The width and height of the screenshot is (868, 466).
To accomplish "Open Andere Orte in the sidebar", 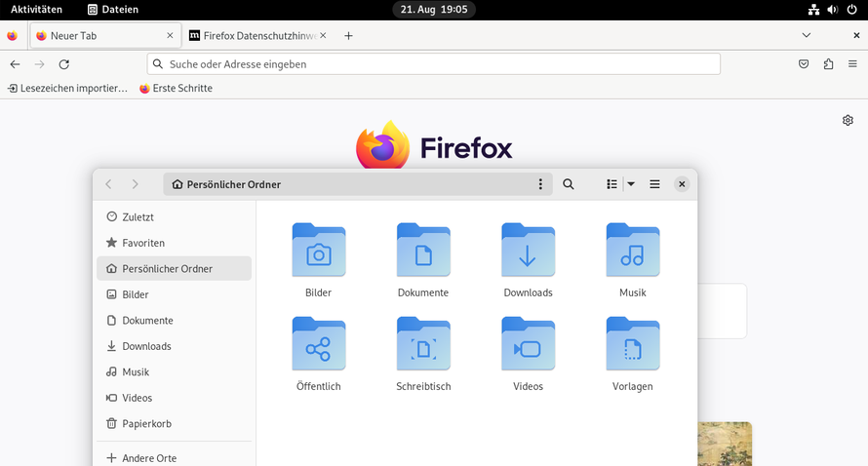I will [x=174, y=457].
